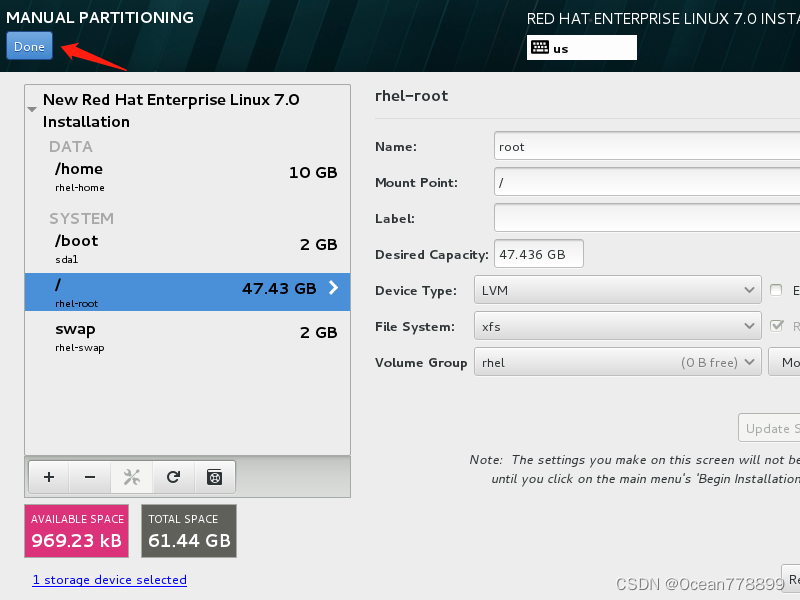Reload storage configuration from disk icon
Image resolution: width=800 pixels, height=600 pixels.
click(x=173, y=477)
